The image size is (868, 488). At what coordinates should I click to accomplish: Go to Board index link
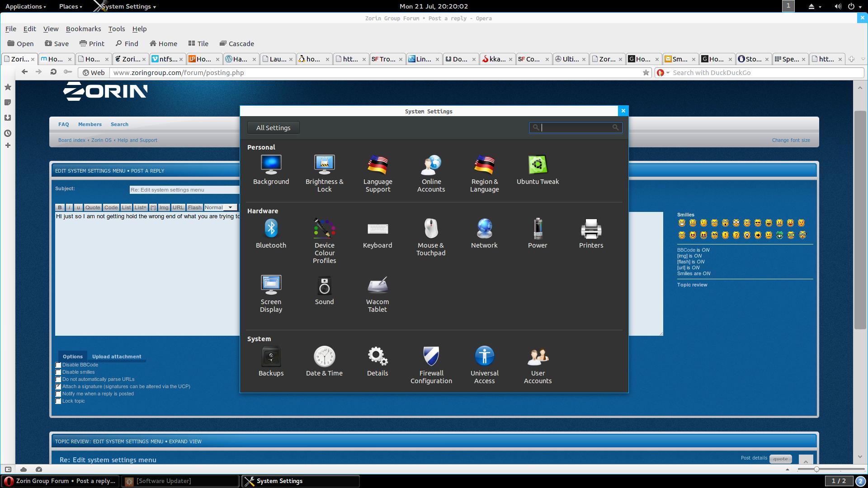tap(71, 140)
